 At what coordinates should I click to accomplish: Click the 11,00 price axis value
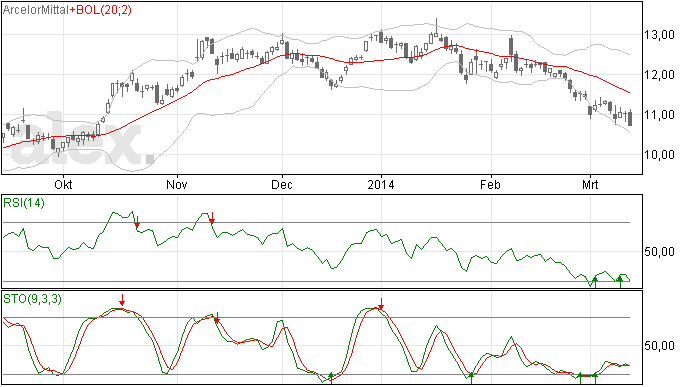(659, 115)
